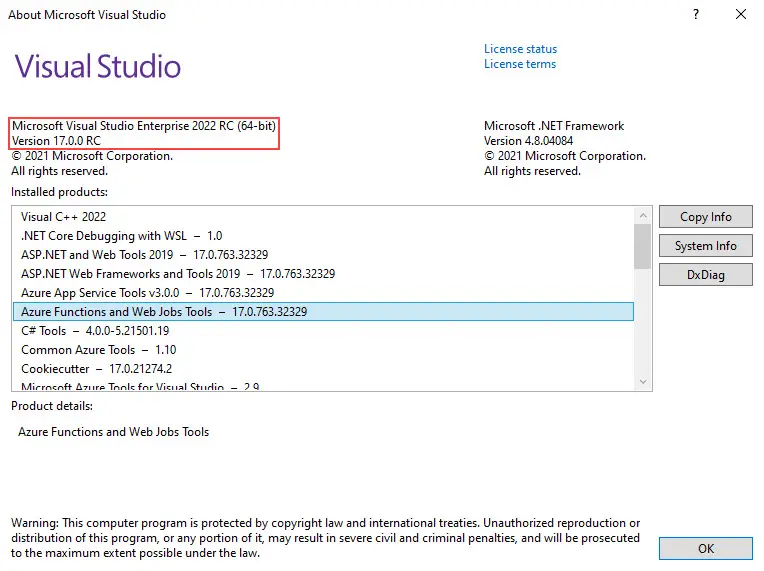Select Azure App Service Tools v3.0.0 row
Viewport: 764px width, 571px height.
click(324, 293)
